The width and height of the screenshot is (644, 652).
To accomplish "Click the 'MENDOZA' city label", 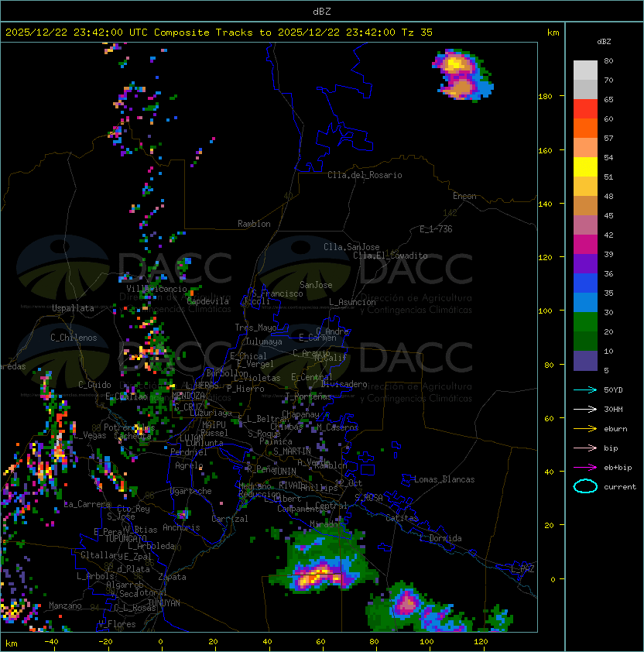I will click(188, 395).
